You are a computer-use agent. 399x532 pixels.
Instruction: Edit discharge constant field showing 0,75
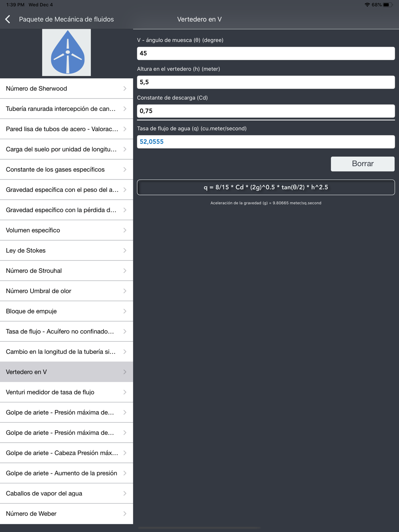[266, 111]
